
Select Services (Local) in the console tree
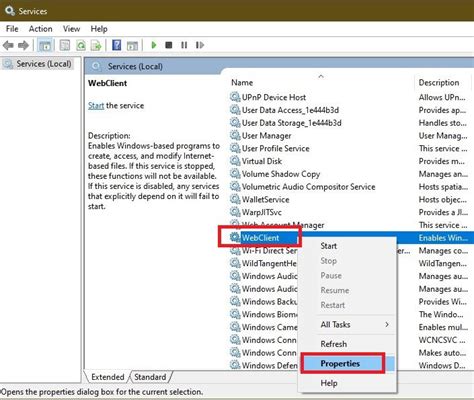[44, 64]
